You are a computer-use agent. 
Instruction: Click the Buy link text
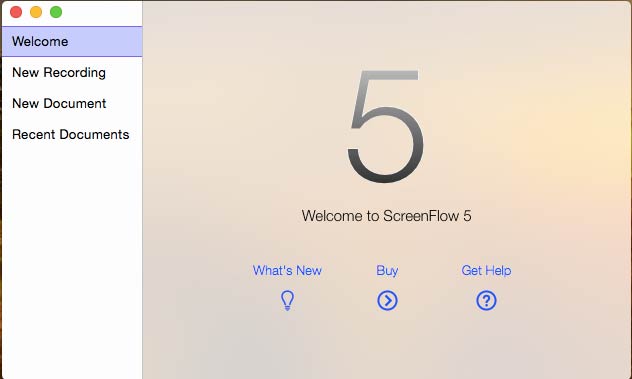coord(387,271)
